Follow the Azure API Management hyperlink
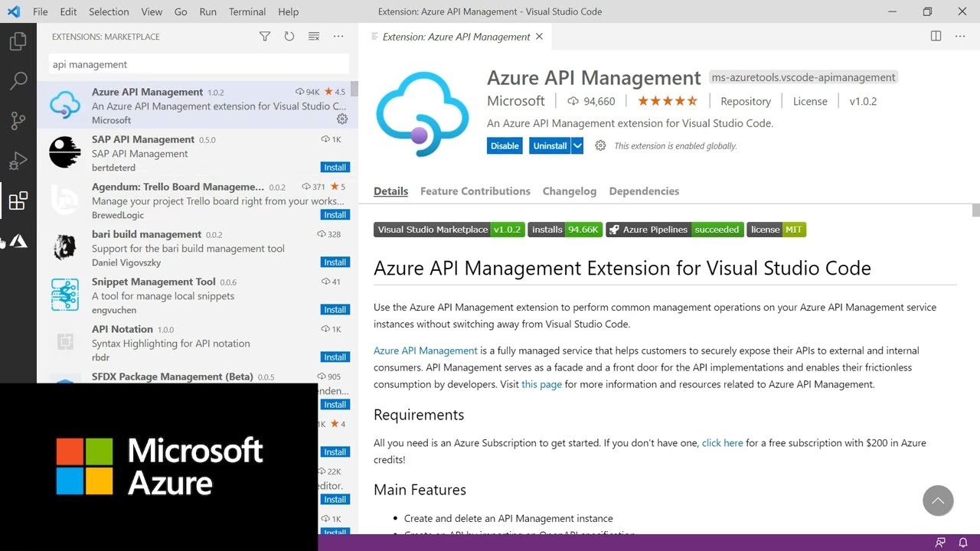Viewport: 980px width, 551px height. pyautogui.click(x=426, y=350)
